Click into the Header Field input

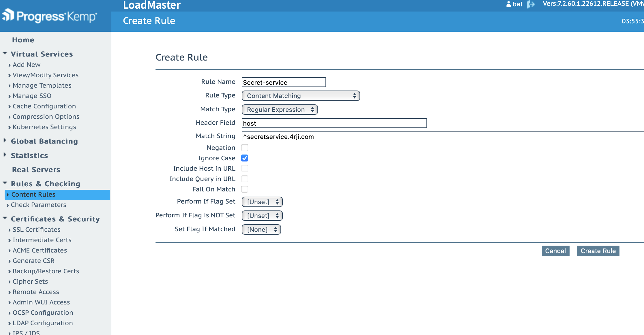[x=334, y=123]
